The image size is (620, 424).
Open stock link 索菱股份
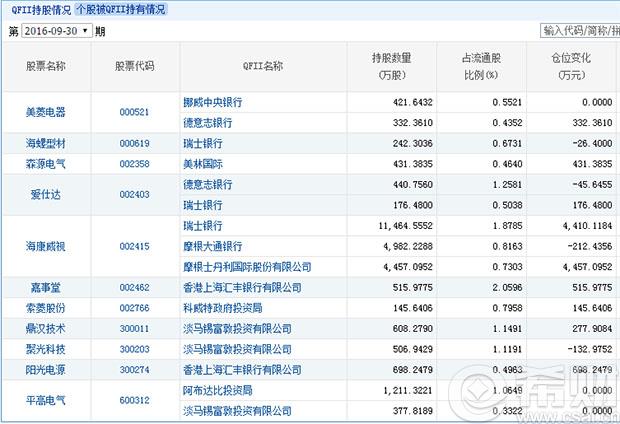[45, 308]
